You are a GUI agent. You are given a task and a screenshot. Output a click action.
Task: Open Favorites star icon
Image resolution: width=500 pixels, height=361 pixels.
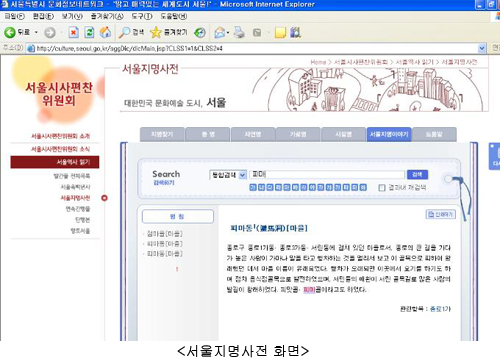pos(156,32)
